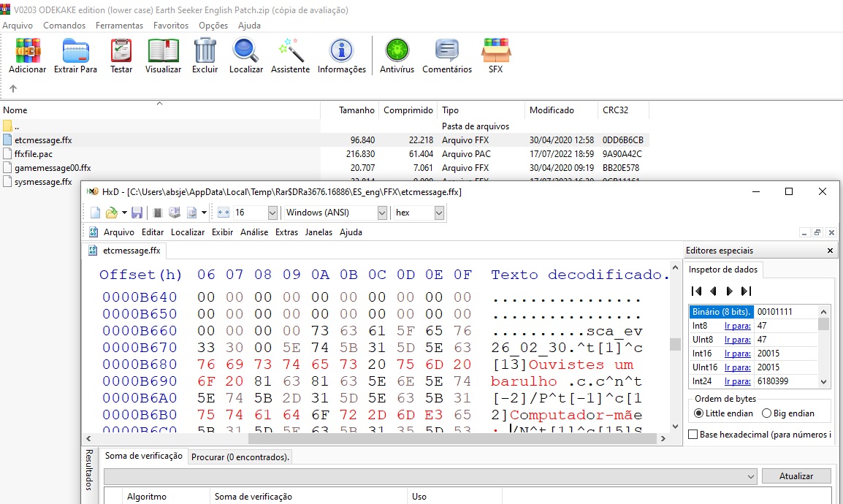
Task: Open WinRAR Ferramentas menu
Action: click(x=119, y=26)
